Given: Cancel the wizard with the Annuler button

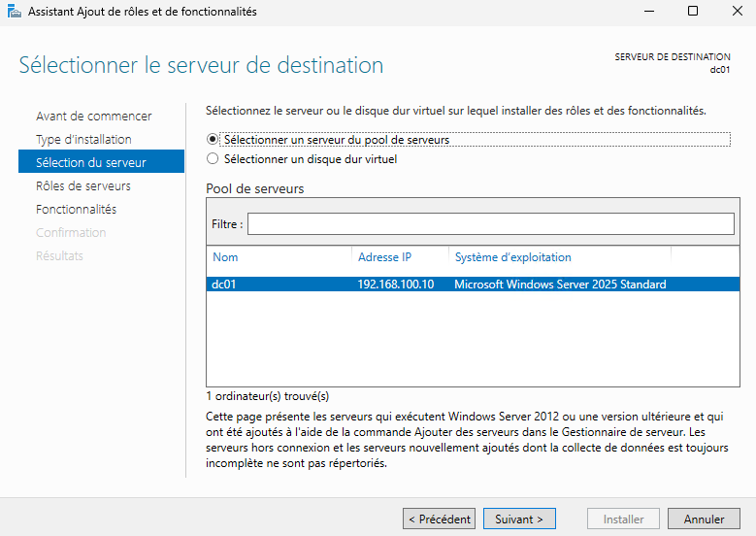Looking at the screenshot, I should pyautogui.click(x=704, y=519).
